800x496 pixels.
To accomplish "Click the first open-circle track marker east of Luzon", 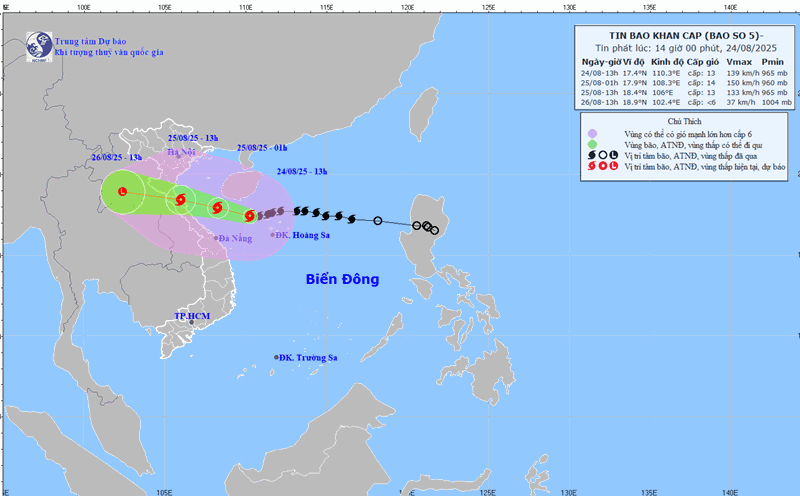I will pos(434,231).
